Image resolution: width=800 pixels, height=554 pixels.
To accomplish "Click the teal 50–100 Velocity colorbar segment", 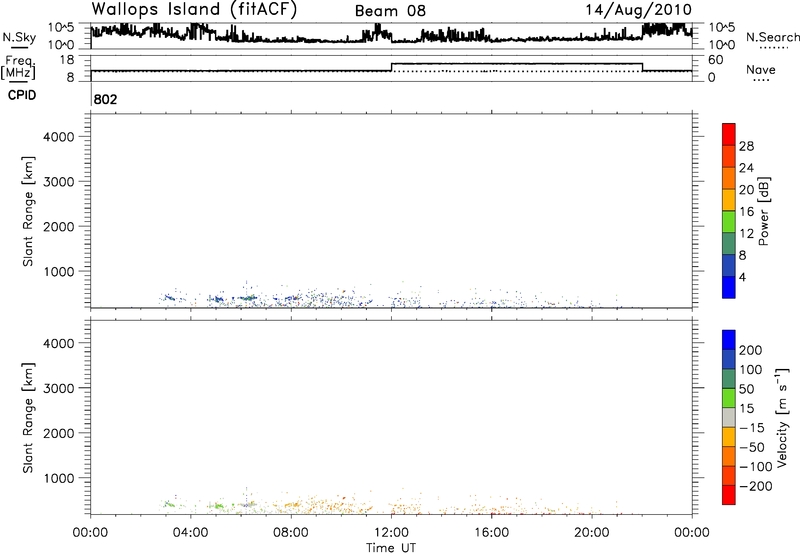I will coord(729,379).
